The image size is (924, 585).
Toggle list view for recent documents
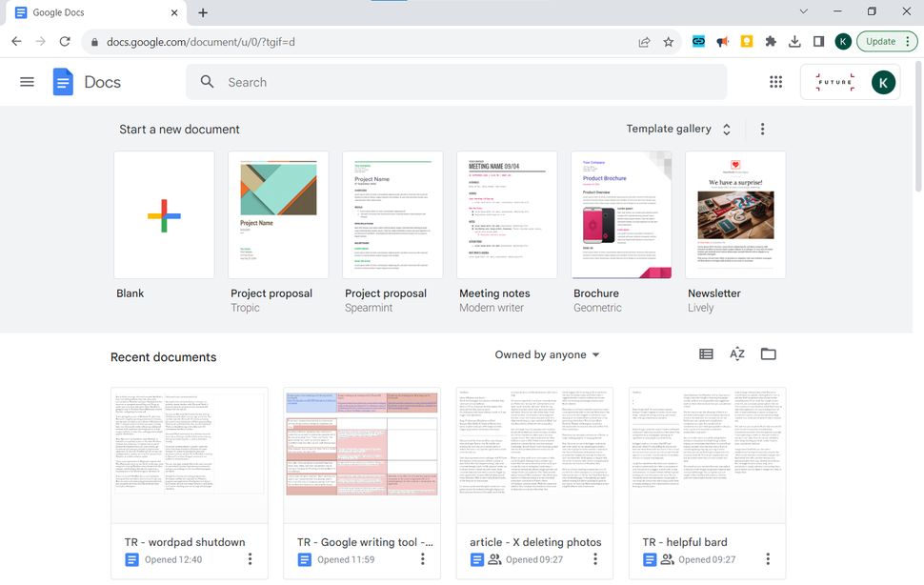(x=706, y=353)
